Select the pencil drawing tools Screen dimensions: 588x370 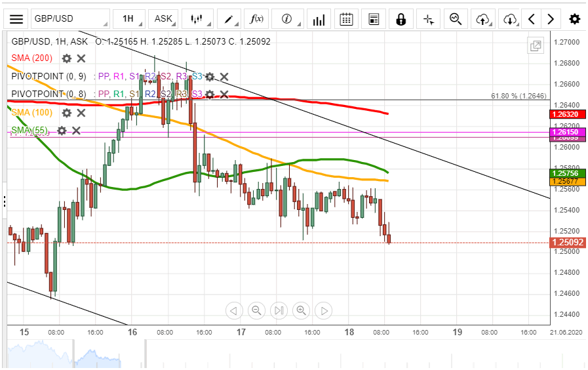tap(229, 19)
